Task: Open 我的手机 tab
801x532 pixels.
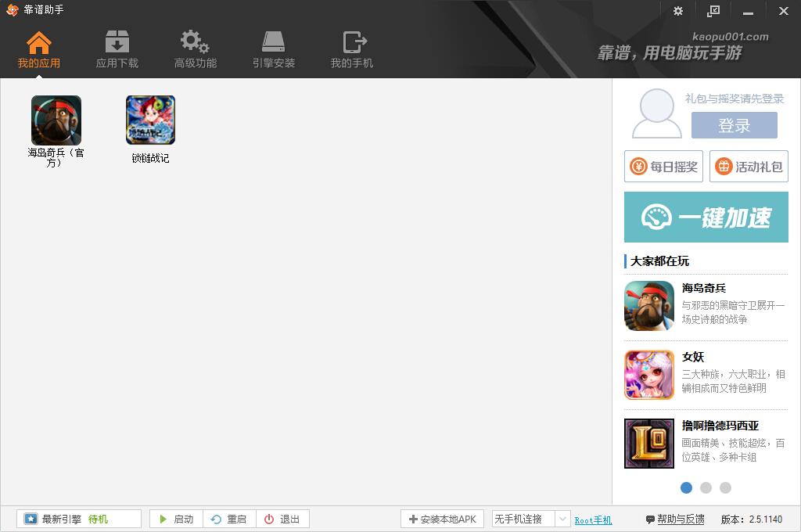Action: [352, 49]
